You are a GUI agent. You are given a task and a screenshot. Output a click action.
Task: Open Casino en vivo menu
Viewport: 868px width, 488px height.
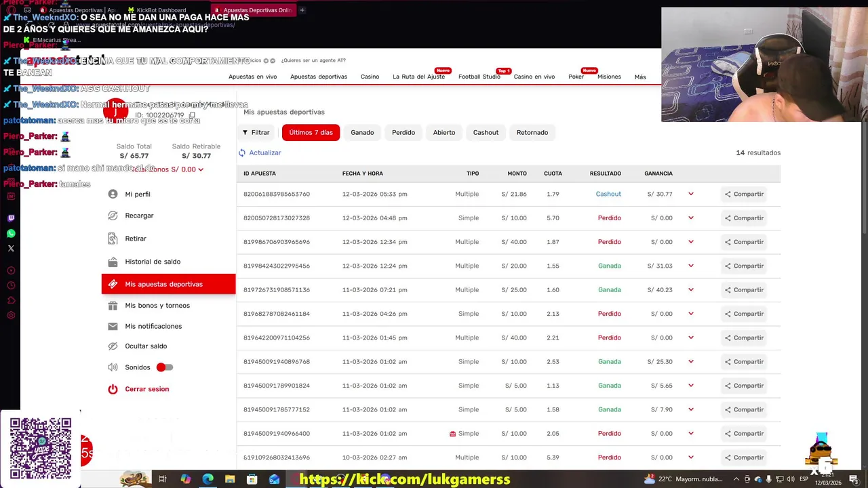(534, 77)
